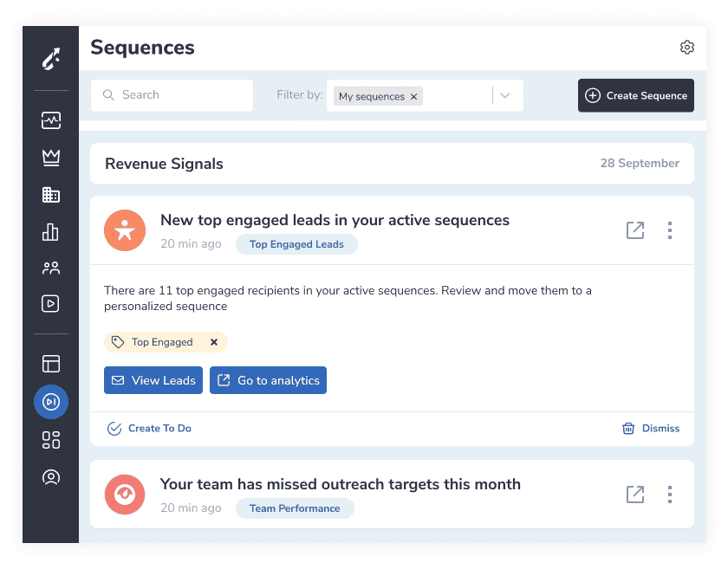
Task: Open the video play sidebar icon
Action: (50, 303)
